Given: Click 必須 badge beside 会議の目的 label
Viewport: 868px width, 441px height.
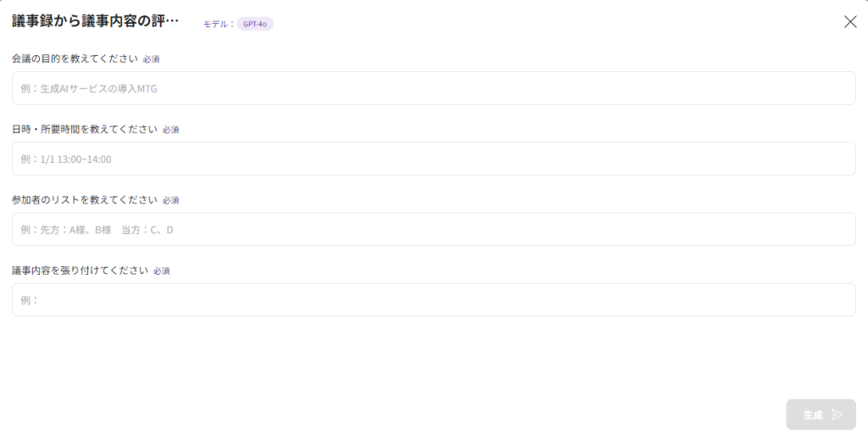Looking at the screenshot, I should [151, 59].
